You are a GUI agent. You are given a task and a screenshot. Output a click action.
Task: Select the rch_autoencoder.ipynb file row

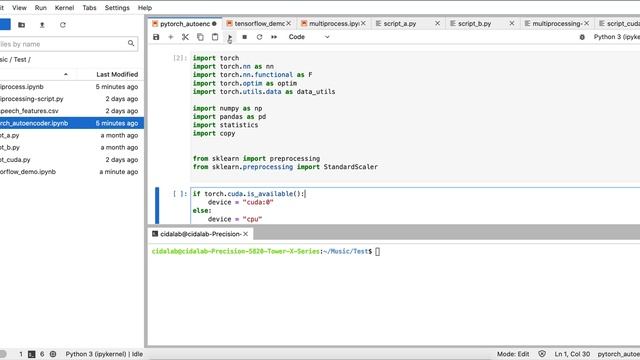[x=72, y=123]
